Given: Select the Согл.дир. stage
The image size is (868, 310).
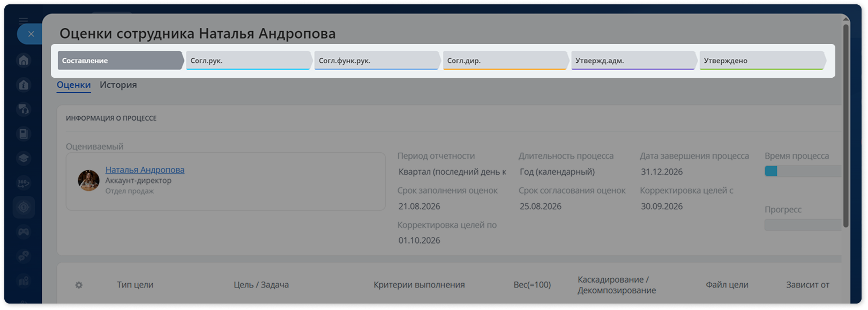Looking at the screenshot, I should (x=506, y=61).
